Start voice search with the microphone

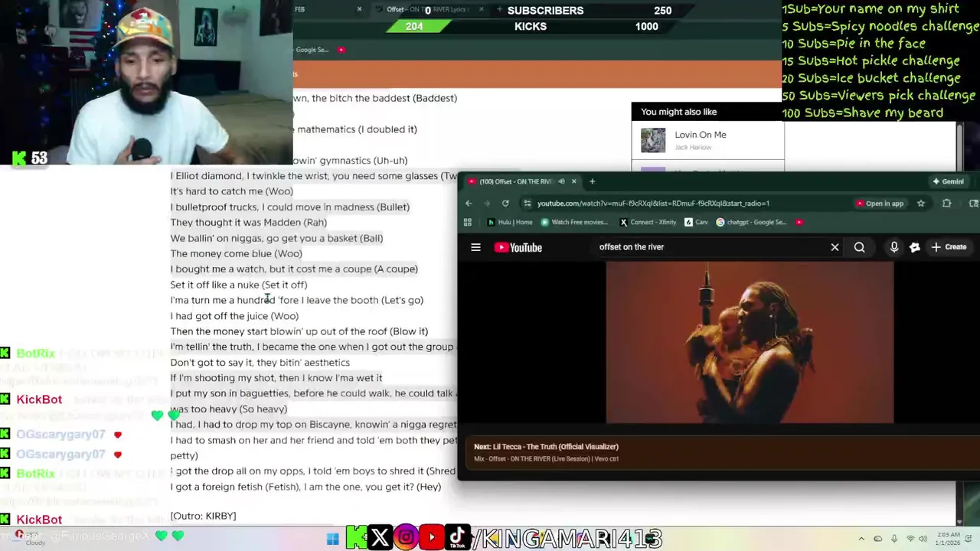(893, 247)
